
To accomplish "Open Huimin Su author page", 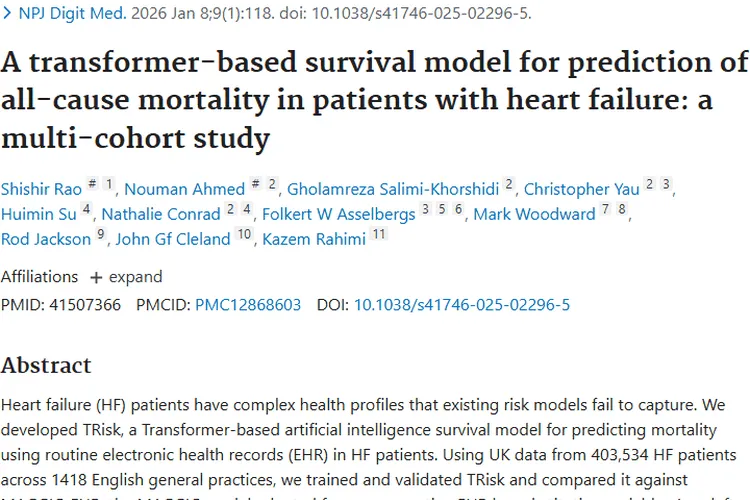I will (37, 214).
